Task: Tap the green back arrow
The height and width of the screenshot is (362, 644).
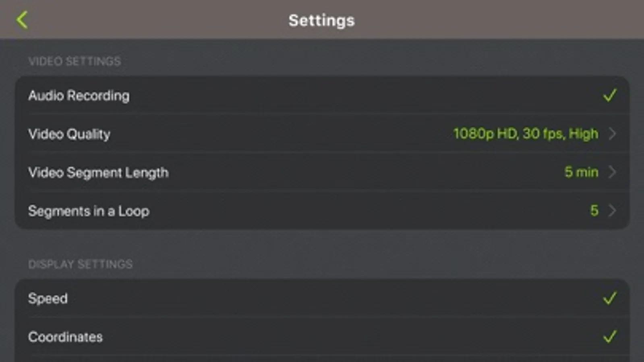Action: pos(22,20)
